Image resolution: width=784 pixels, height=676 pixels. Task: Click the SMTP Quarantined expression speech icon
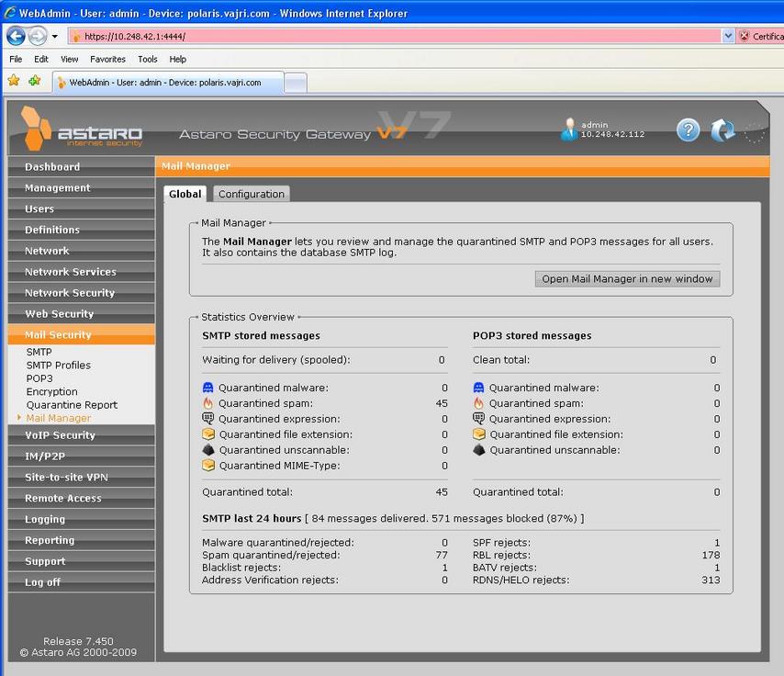click(x=208, y=418)
